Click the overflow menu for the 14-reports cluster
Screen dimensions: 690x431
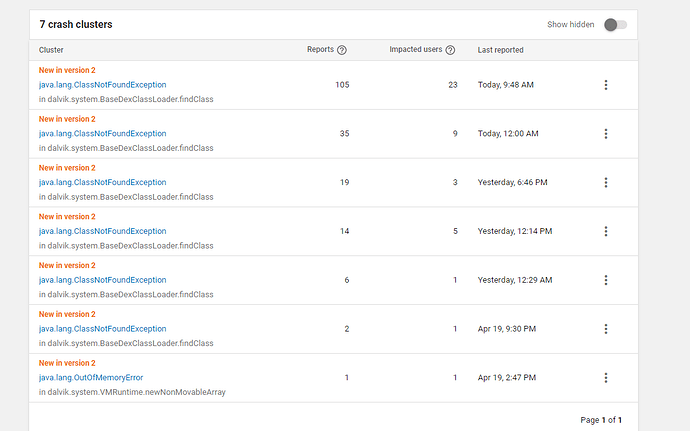tap(606, 231)
